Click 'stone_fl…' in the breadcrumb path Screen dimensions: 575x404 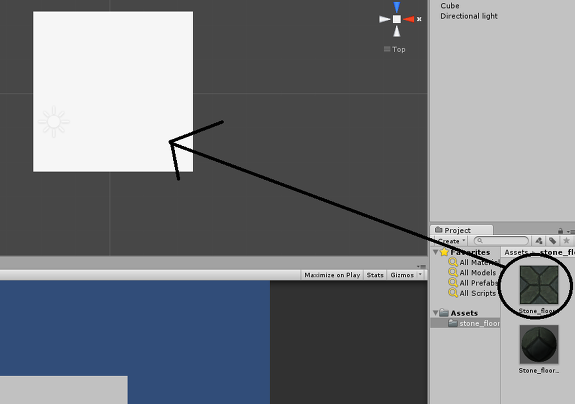(557, 252)
